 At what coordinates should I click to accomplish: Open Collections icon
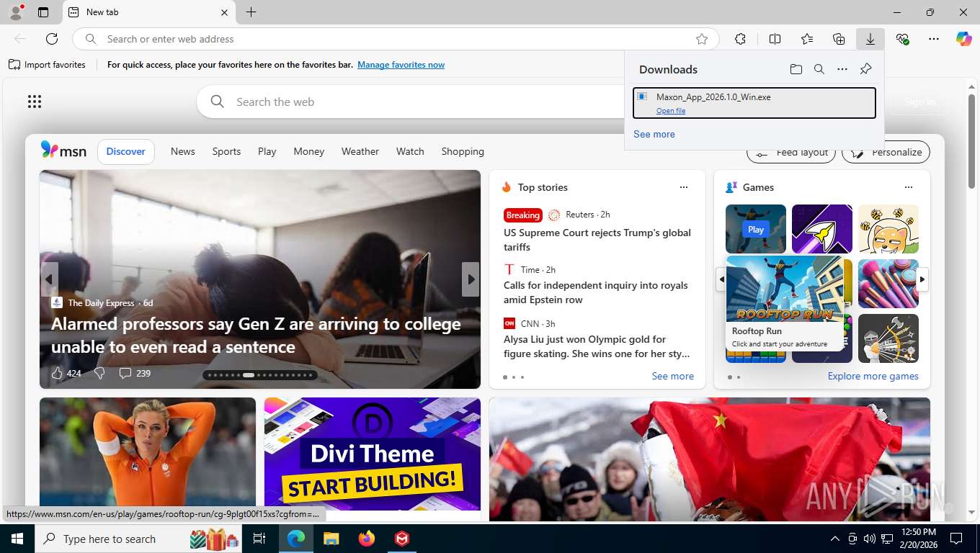point(839,39)
